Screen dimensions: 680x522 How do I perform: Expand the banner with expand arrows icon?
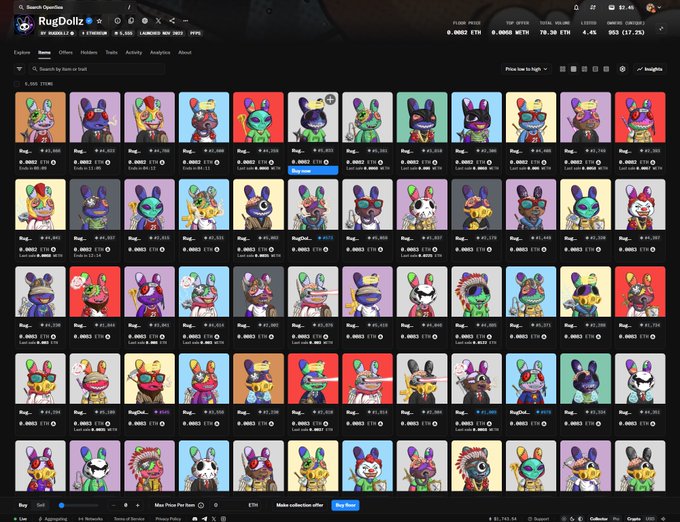pyautogui.click(x=661, y=29)
